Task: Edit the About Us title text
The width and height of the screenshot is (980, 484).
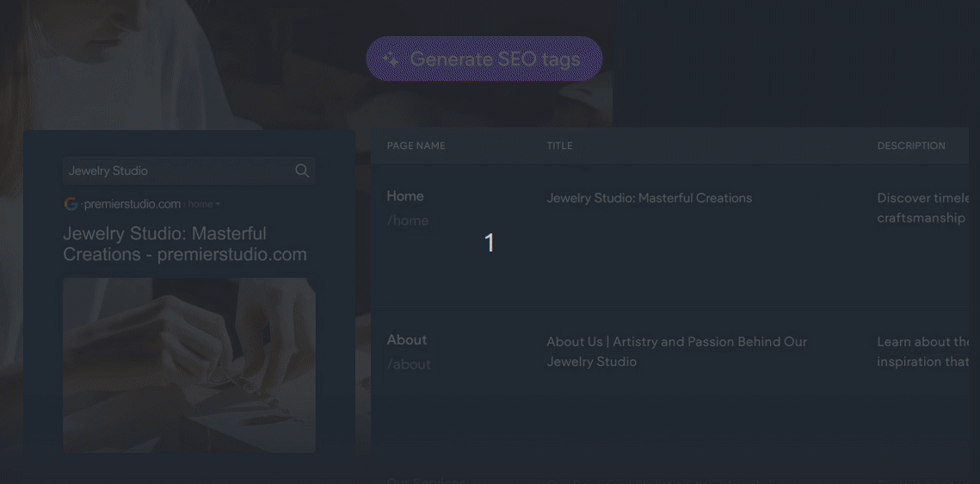Action: (x=677, y=351)
